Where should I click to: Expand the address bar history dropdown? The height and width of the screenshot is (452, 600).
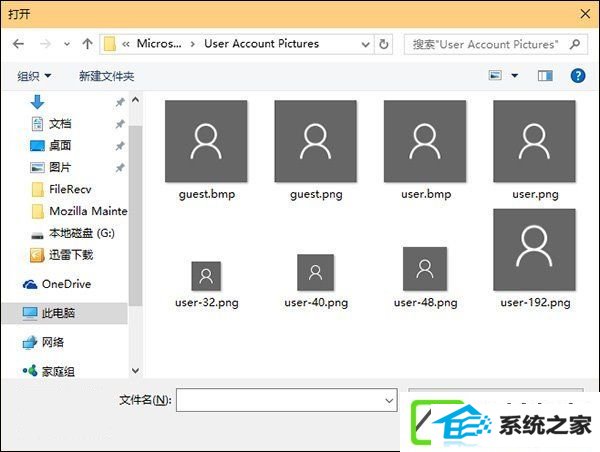coord(365,44)
